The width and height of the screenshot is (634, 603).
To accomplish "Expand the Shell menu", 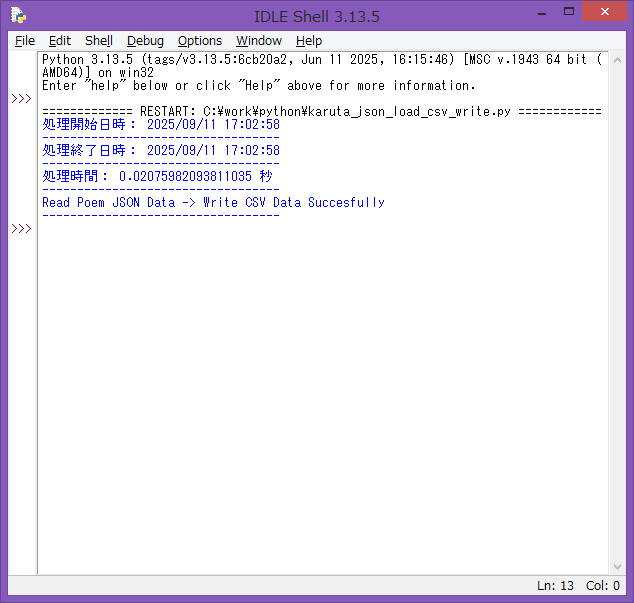I will 99,41.
